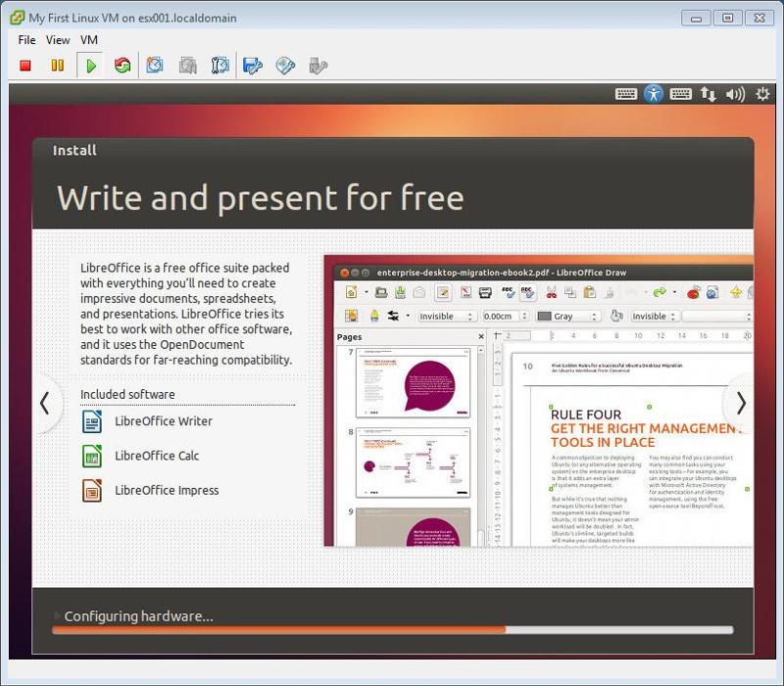Click the Chart icon in Draw toolbar

tap(693, 292)
